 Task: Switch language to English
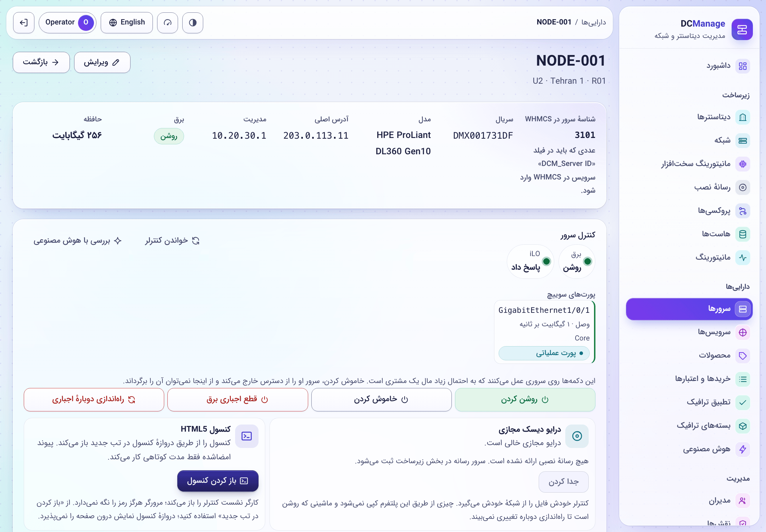point(127,23)
